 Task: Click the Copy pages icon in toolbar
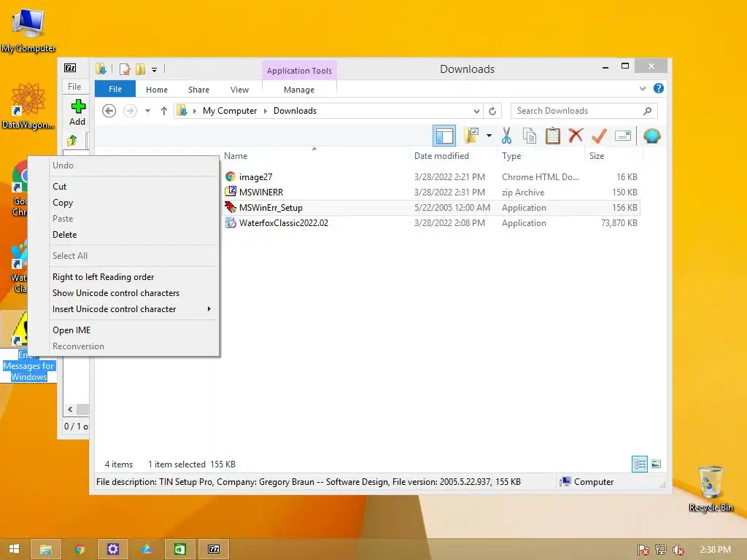530,136
